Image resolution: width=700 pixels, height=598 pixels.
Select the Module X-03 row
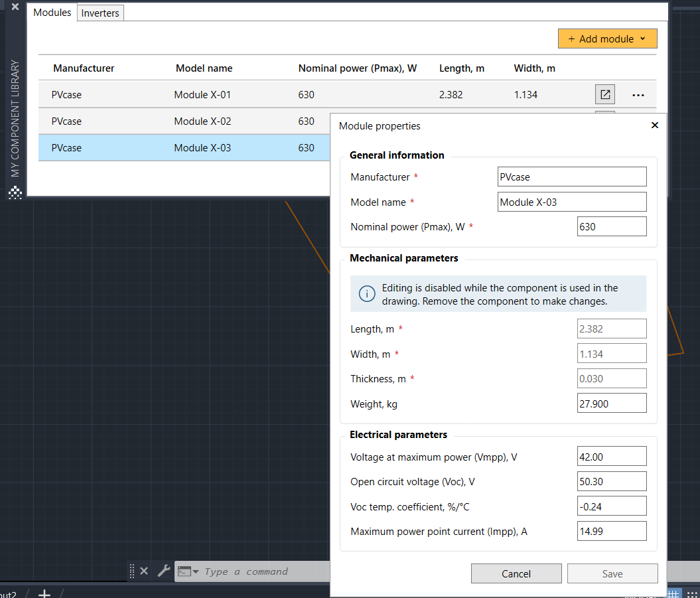point(184,148)
